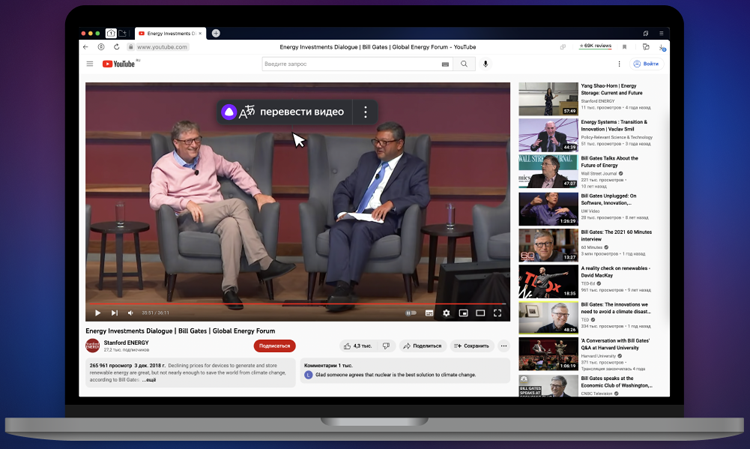Screen dimensions: 750x449
Task: Toggle the autoplay switch in player
Action: click(410, 313)
